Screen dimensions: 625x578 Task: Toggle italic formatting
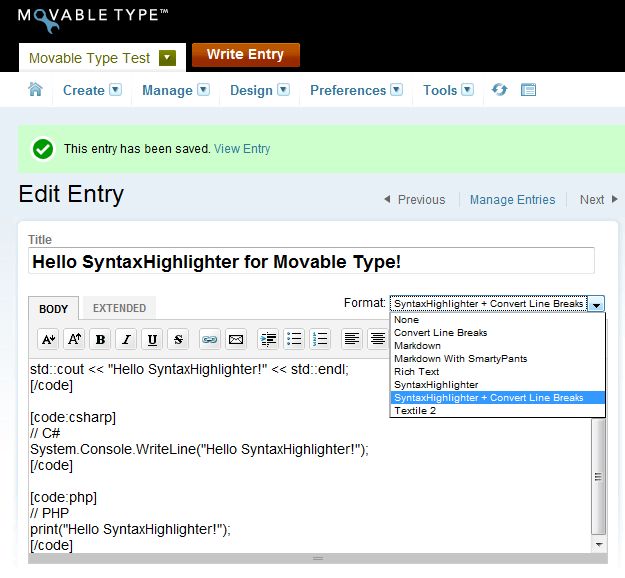126,339
